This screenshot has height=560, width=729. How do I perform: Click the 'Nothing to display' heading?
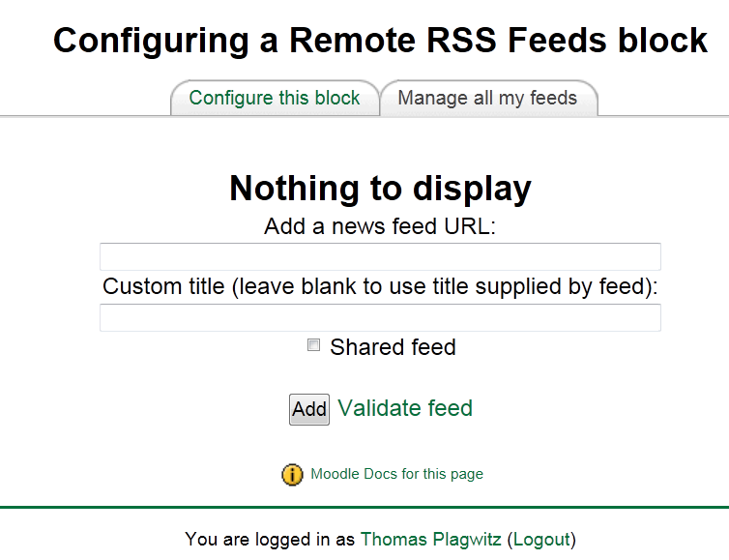coord(380,189)
